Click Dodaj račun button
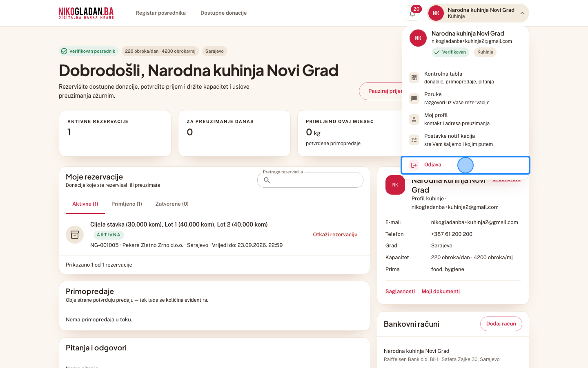This screenshot has width=588, height=368. tap(501, 324)
